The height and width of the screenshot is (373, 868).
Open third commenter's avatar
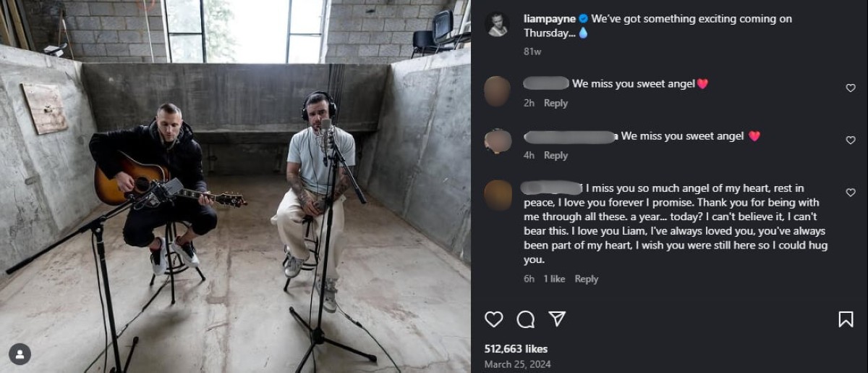497,195
